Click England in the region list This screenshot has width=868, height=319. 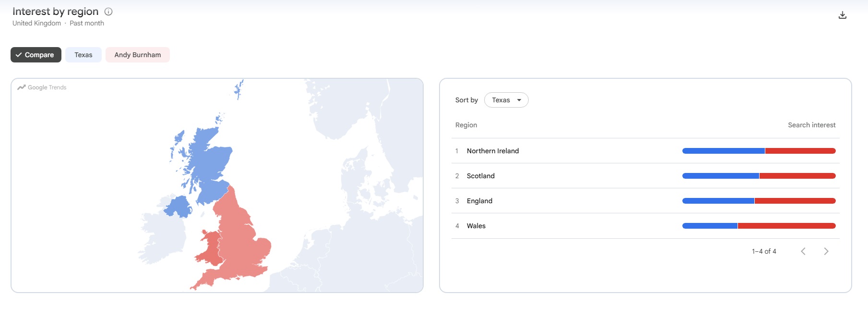click(x=479, y=201)
